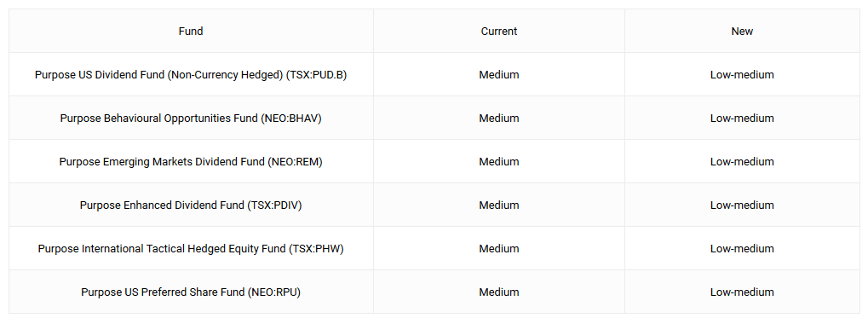Click the New column header
This screenshot has width=868, height=324.
742,31
